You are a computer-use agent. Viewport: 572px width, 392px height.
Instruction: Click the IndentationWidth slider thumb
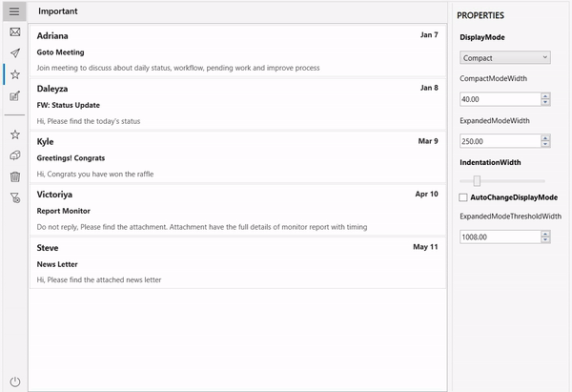(477, 180)
